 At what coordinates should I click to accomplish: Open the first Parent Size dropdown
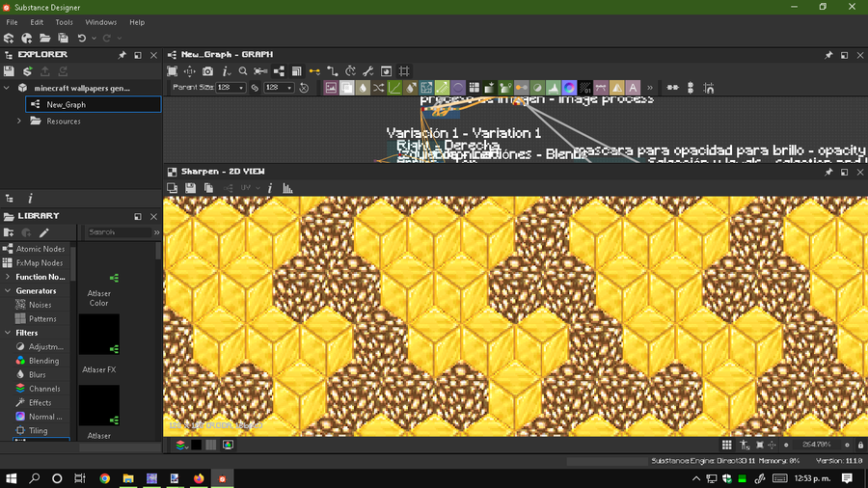(x=231, y=88)
